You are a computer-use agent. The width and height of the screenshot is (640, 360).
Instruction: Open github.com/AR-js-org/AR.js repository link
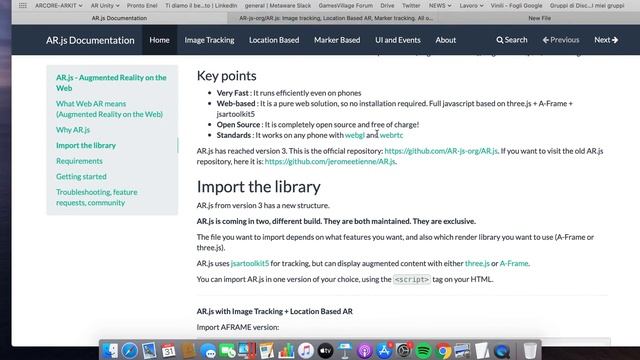pos(441,151)
